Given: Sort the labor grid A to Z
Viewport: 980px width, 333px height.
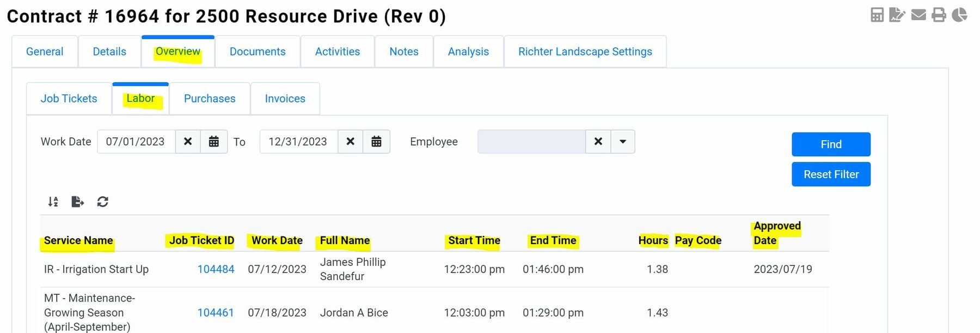Looking at the screenshot, I should point(53,202).
